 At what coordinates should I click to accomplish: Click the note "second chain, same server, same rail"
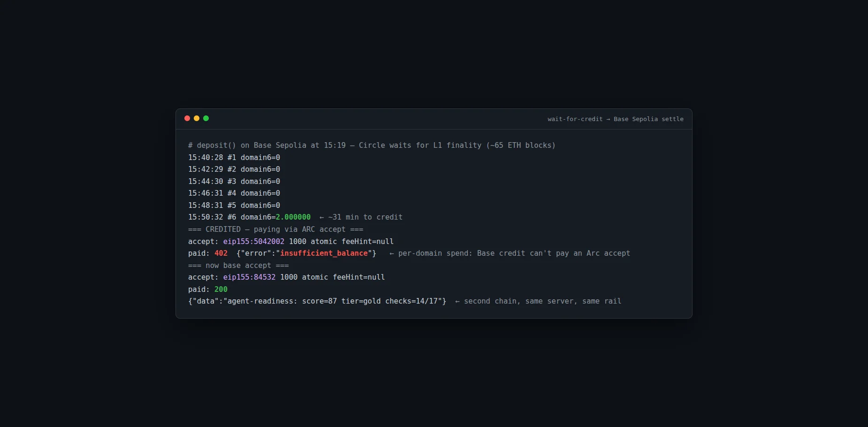click(542, 301)
